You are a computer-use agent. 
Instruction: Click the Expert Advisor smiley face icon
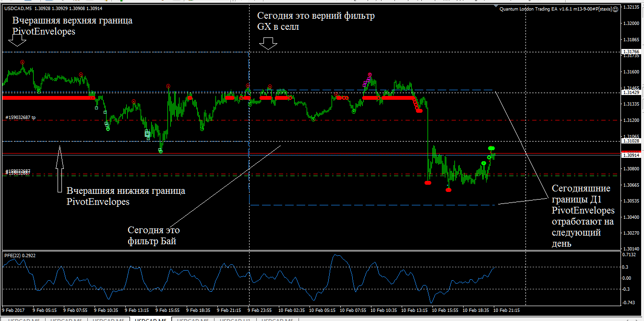615,9
